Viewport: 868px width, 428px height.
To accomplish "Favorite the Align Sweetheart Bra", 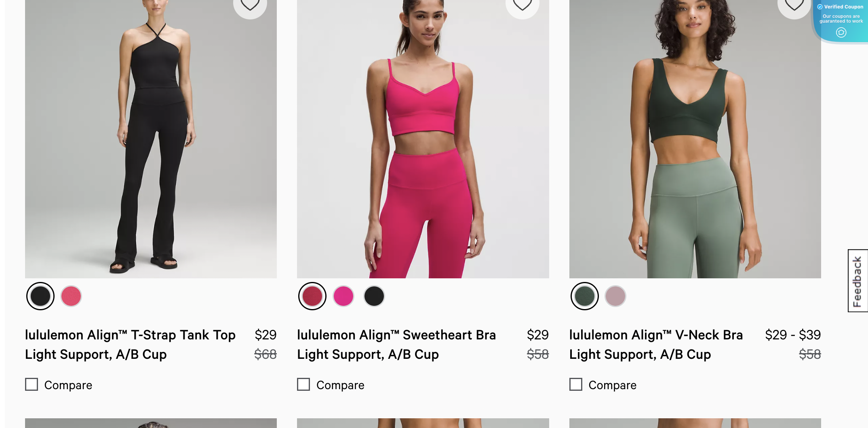I will click(522, 5).
